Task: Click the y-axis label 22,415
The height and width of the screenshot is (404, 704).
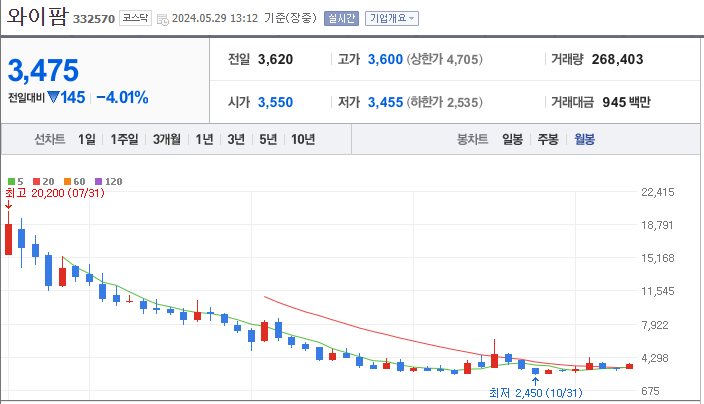Action: click(658, 192)
